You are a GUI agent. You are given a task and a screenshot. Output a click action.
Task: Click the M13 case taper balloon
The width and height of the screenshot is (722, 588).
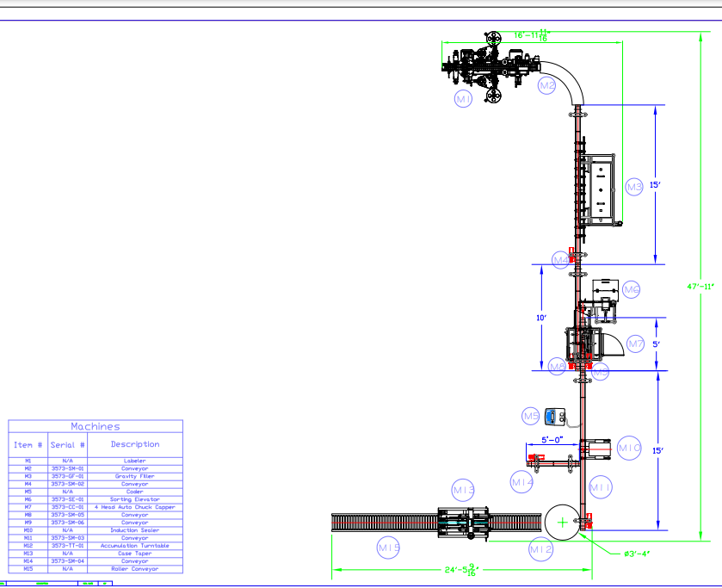[x=464, y=490]
